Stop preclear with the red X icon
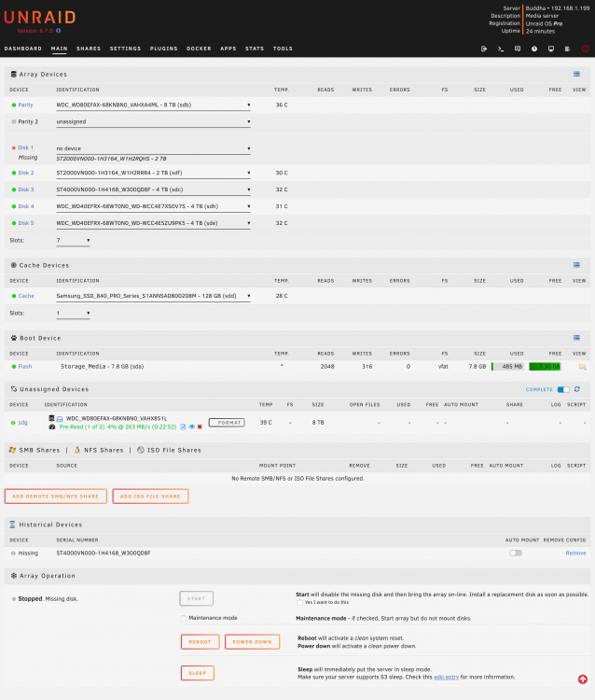Viewport: 595px width, 700px height. (200, 427)
